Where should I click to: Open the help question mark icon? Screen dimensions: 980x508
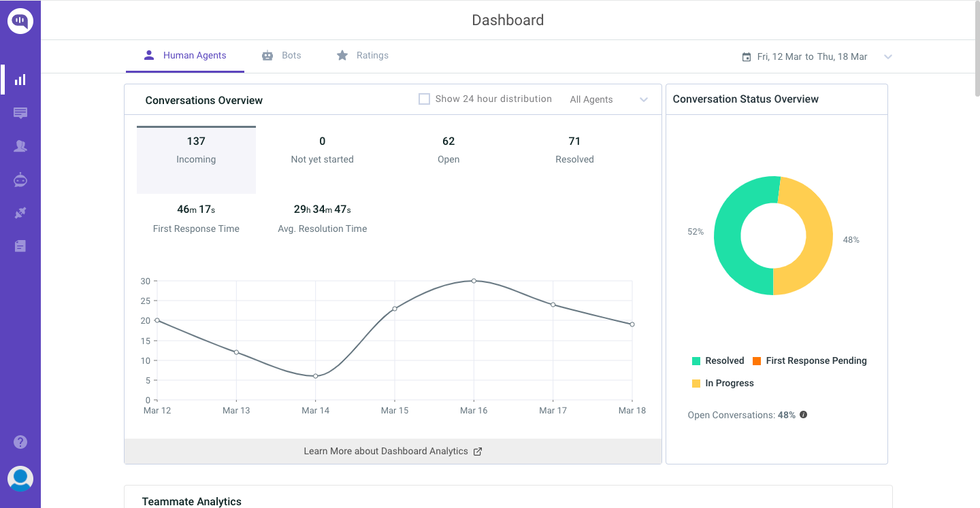click(x=20, y=442)
